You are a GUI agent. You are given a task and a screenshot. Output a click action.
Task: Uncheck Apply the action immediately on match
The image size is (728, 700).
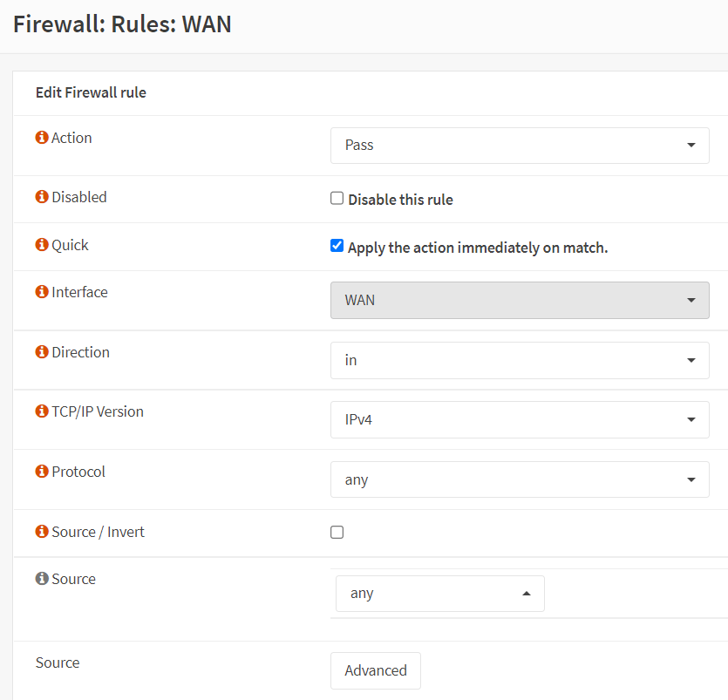[337, 246]
